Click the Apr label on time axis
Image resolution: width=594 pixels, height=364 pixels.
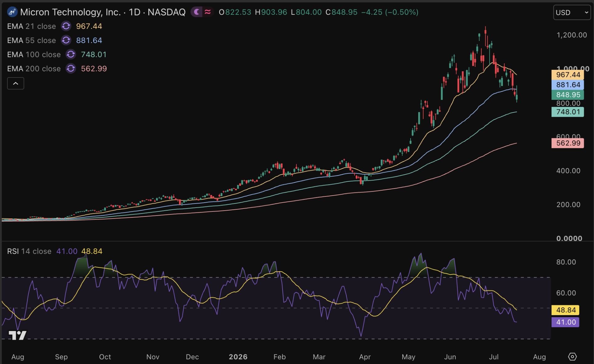point(365,357)
